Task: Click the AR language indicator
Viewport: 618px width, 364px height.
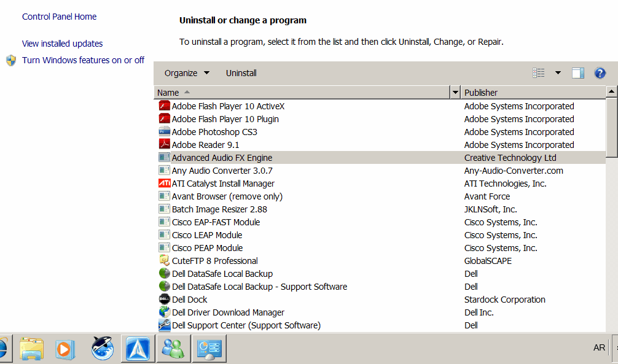Action: point(599,347)
